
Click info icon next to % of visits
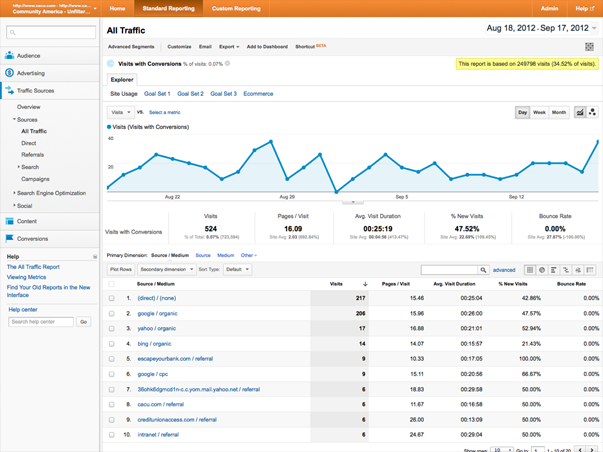[227, 63]
